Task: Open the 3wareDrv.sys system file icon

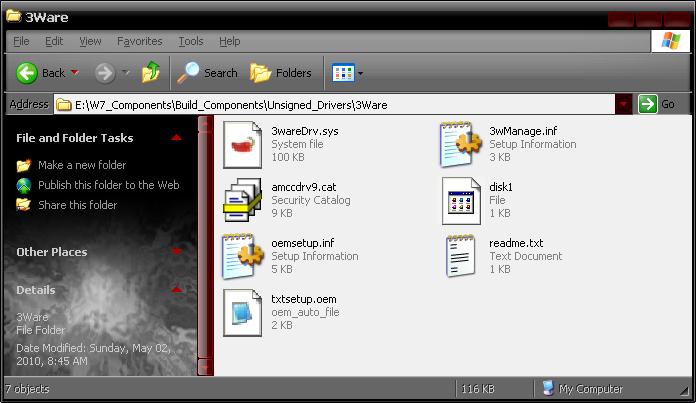Action: tap(242, 144)
